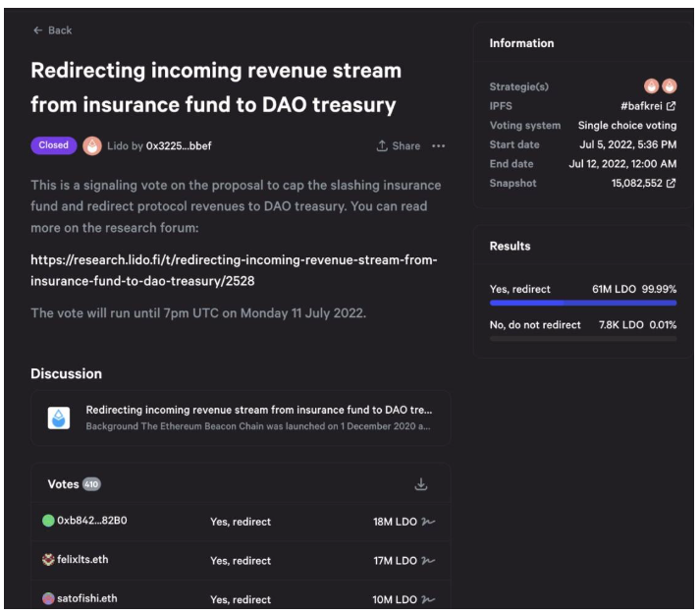Open the IPFS #bafkrei external link
This screenshot has width=700, height=614.
click(x=648, y=106)
